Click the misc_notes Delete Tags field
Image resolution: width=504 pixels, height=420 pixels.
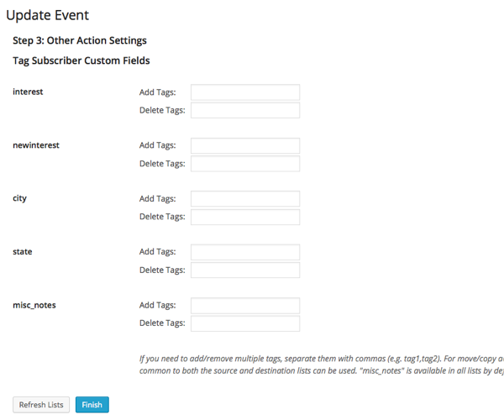(x=245, y=323)
